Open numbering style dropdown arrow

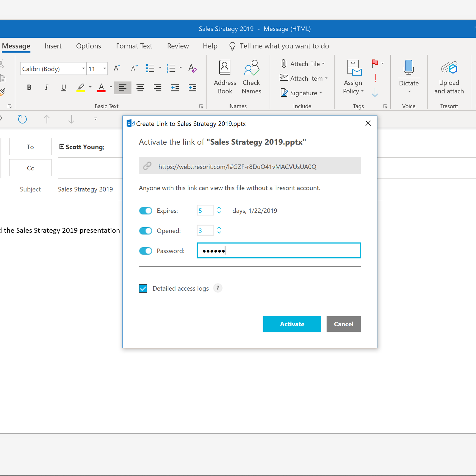(x=181, y=68)
